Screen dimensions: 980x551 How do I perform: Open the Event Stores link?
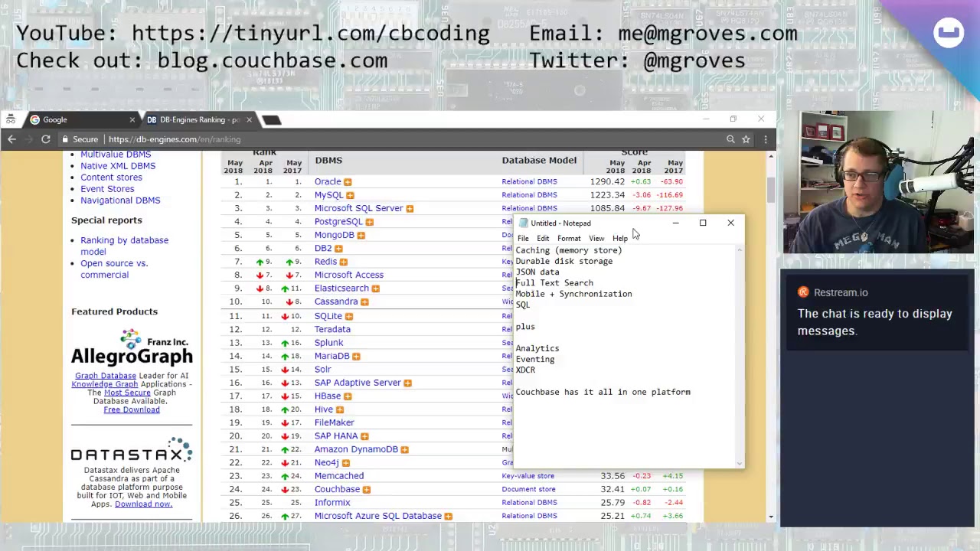tap(107, 189)
